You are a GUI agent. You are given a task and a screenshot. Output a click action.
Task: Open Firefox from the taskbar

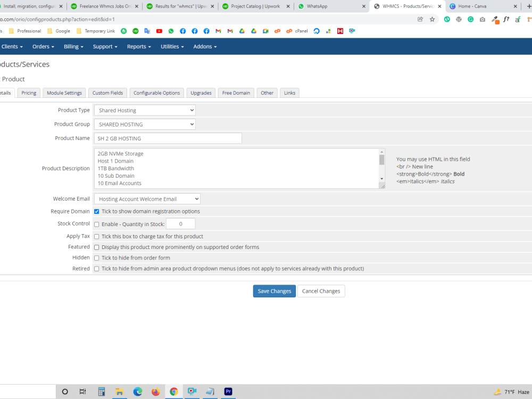pos(156,392)
